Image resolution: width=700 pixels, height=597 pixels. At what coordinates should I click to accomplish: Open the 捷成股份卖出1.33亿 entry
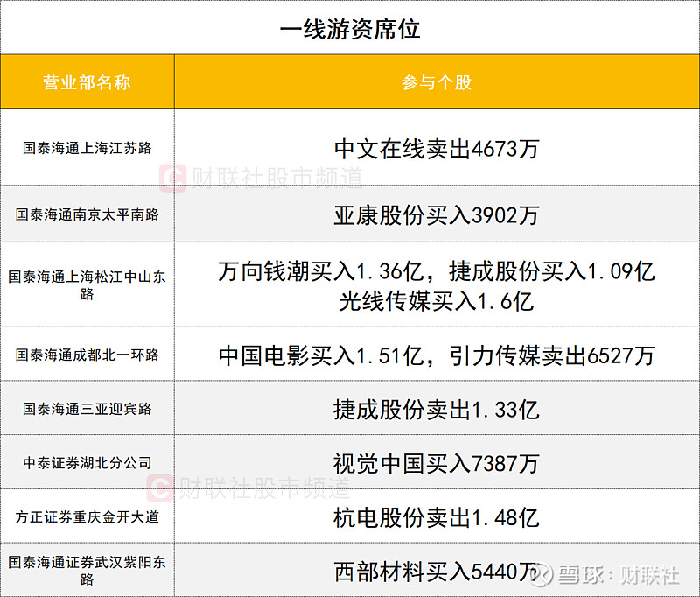[437, 409]
